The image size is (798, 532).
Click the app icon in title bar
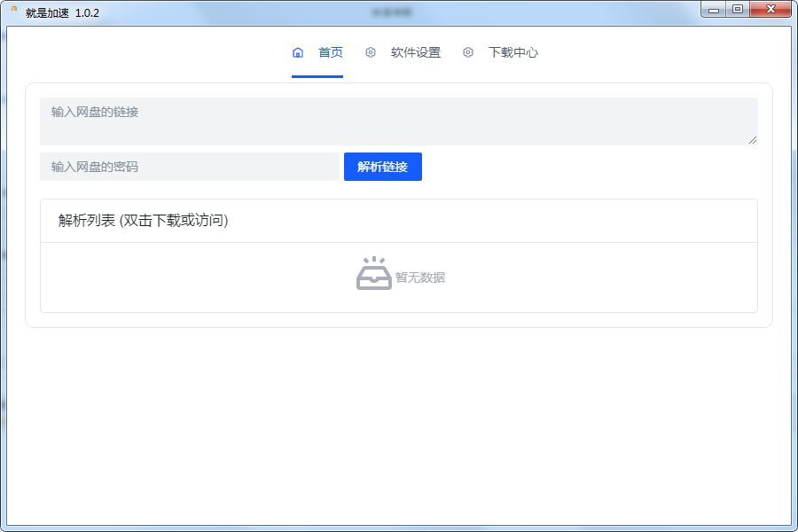tap(13, 12)
